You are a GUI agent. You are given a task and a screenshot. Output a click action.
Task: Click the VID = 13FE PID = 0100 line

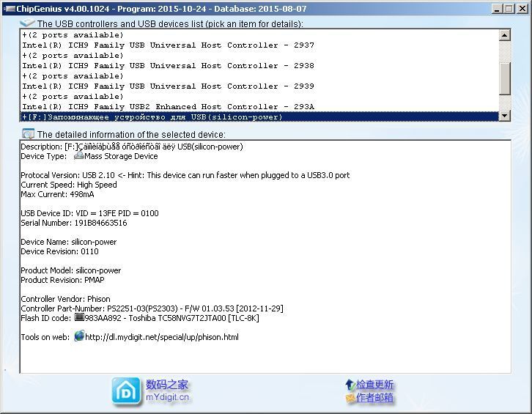click(89, 213)
